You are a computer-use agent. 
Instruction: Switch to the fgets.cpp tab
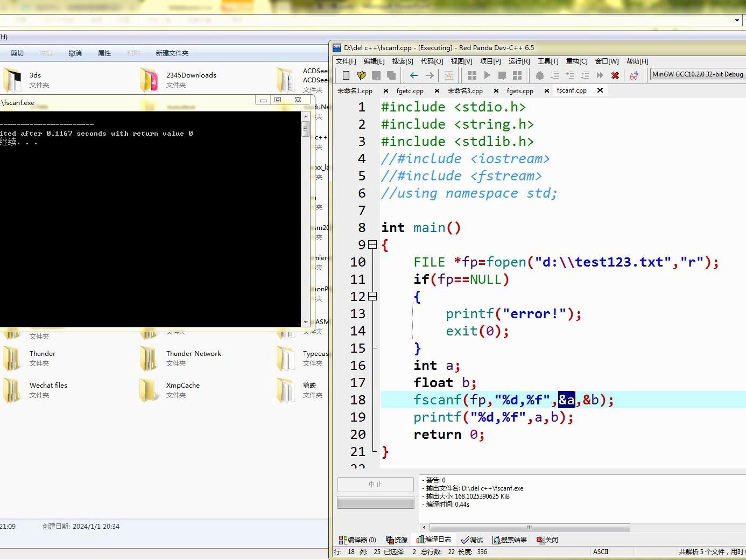520,91
